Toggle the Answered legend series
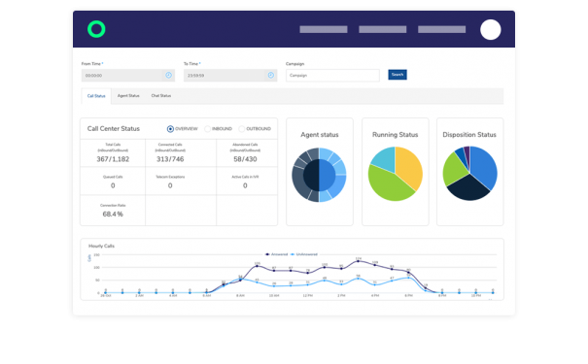588x364 pixels. 276,254
